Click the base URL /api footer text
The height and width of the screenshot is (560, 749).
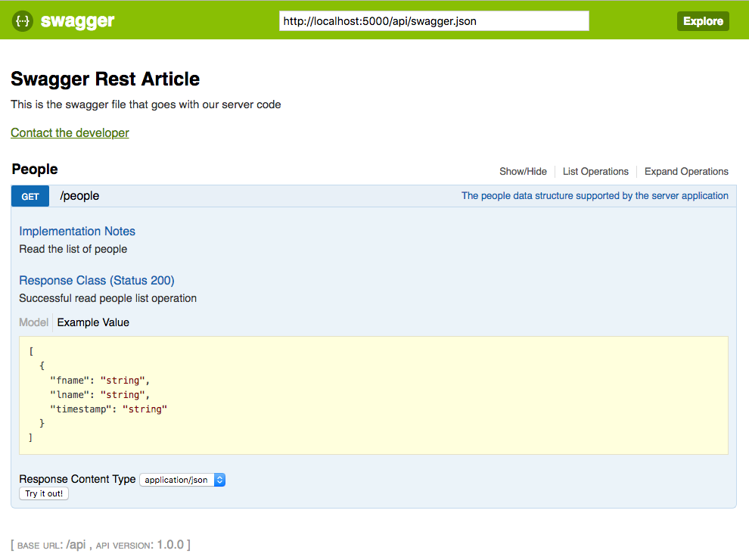51,545
